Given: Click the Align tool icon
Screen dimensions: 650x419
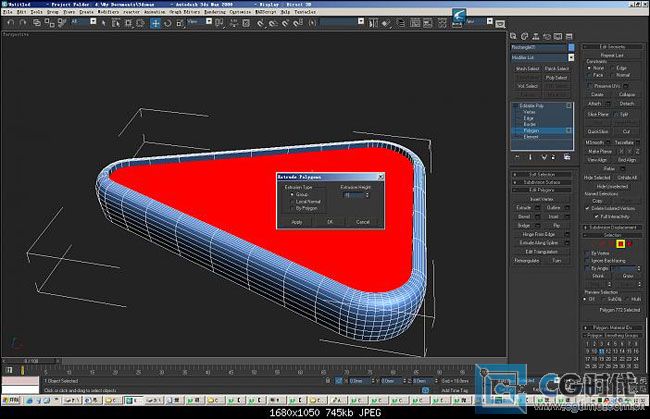Looking at the screenshot, I should coord(386,23).
